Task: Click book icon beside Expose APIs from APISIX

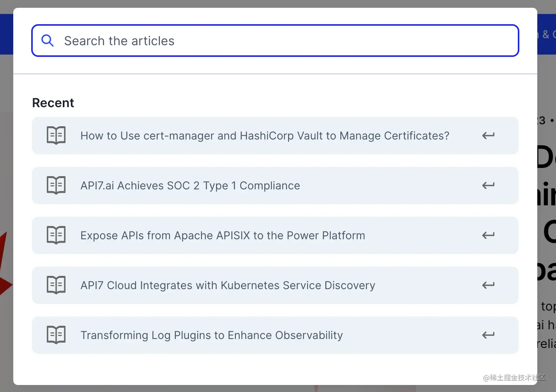Action: point(56,235)
